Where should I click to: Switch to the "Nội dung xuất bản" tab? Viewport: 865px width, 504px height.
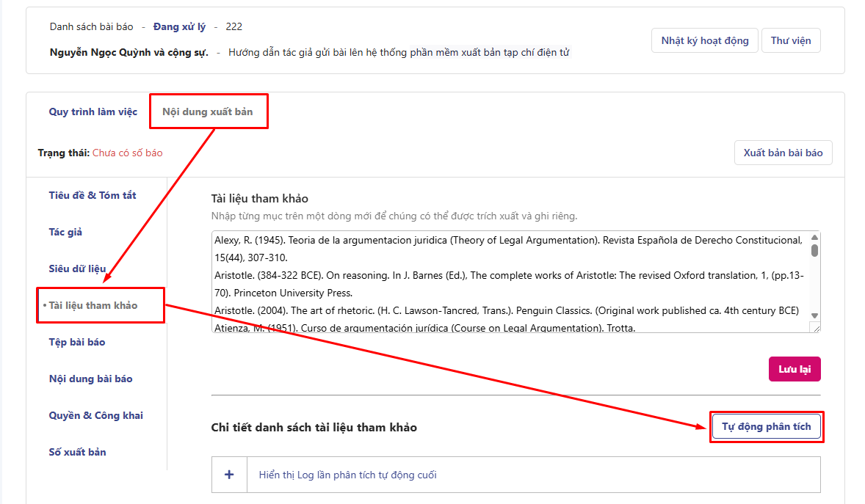pyautogui.click(x=208, y=112)
